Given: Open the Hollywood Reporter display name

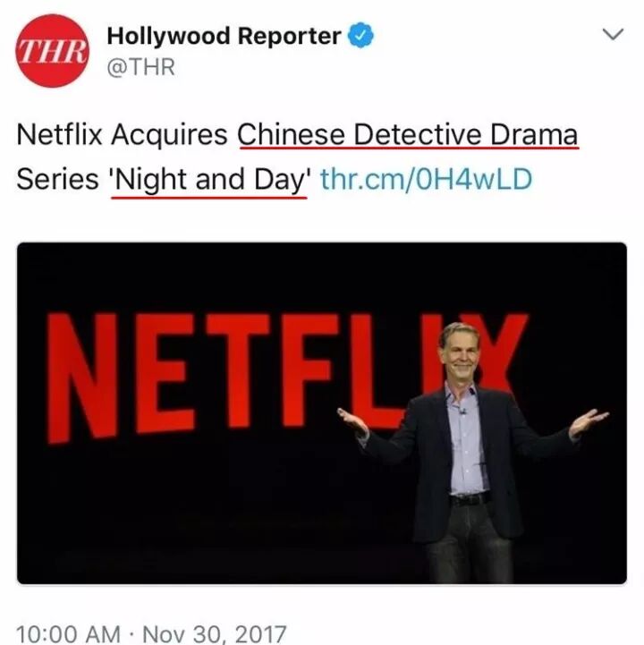Looking at the screenshot, I should 224,36.
